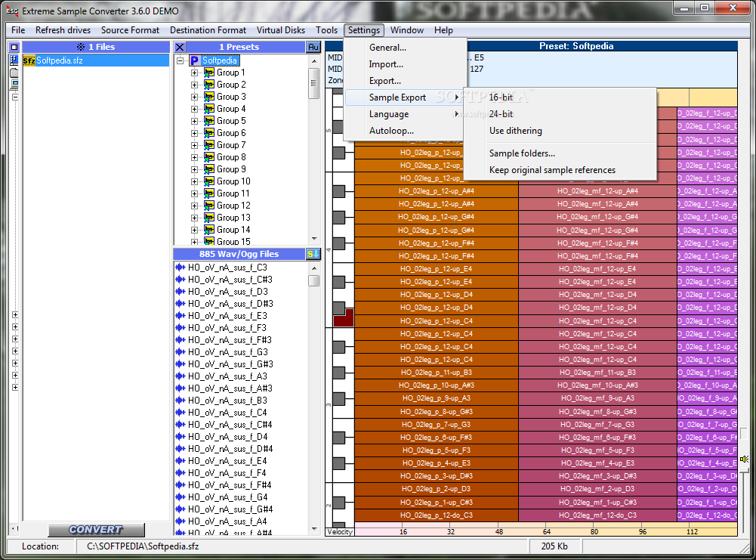This screenshot has height=560, width=756.
Task: Click the Sfz icon beside Softpedia.sfz
Action: click(x=29, y=60)
